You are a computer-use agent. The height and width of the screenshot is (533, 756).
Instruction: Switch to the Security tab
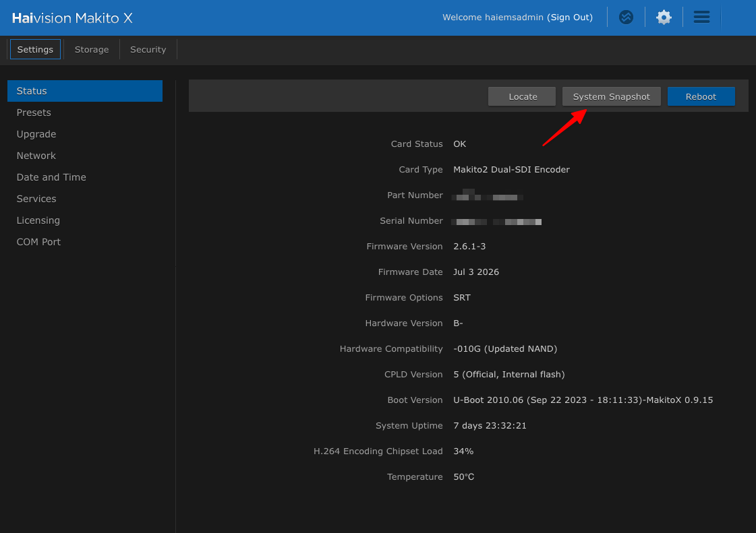(148, 49)
